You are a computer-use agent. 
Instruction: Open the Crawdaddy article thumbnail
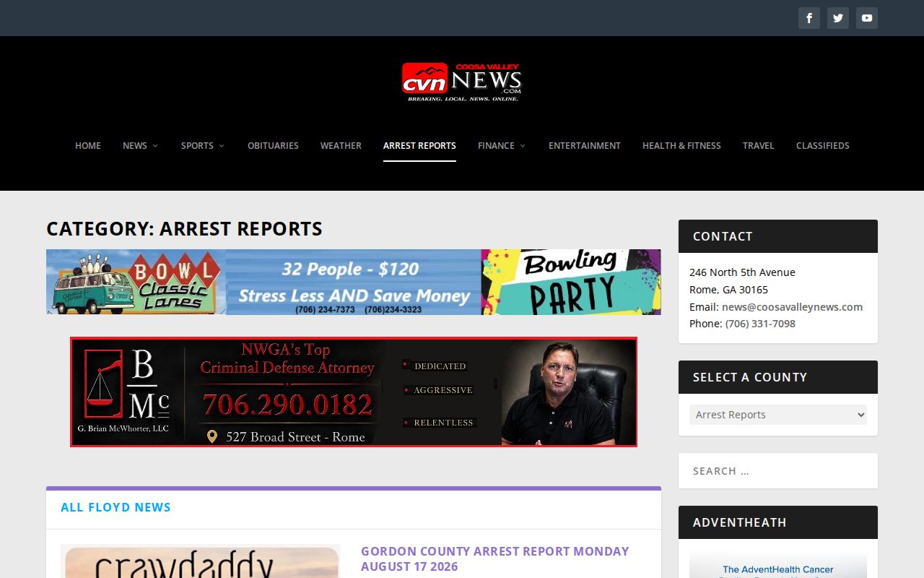[x=200, y=561]
